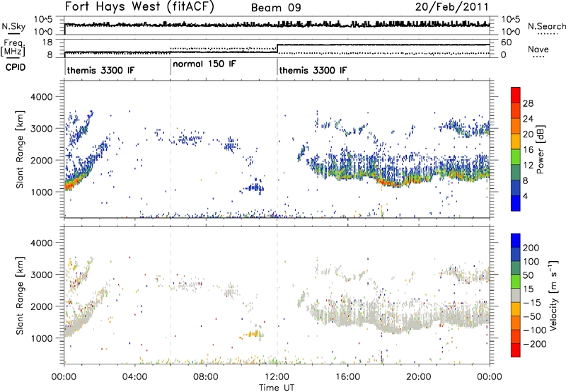This screenshot has width=566, height=392.
Task: Click the first 'themis 3300 IF' label
Action: point(100,70)
